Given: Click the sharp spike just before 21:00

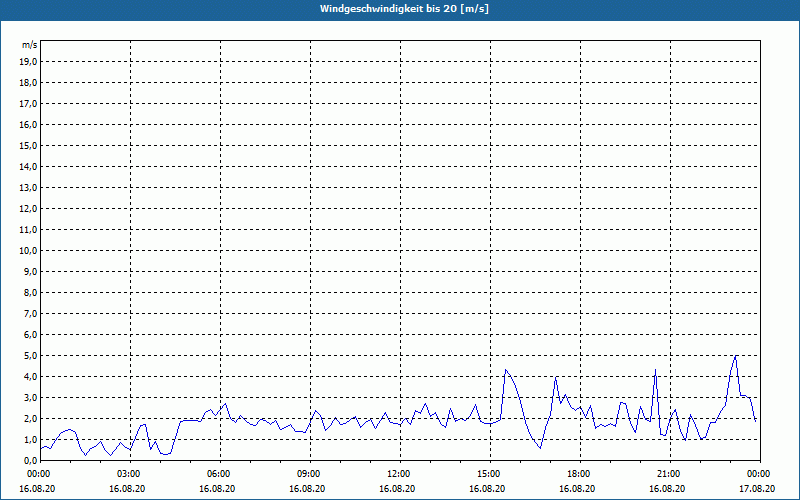Looking at the screenshot, I should tap(655, 370).
